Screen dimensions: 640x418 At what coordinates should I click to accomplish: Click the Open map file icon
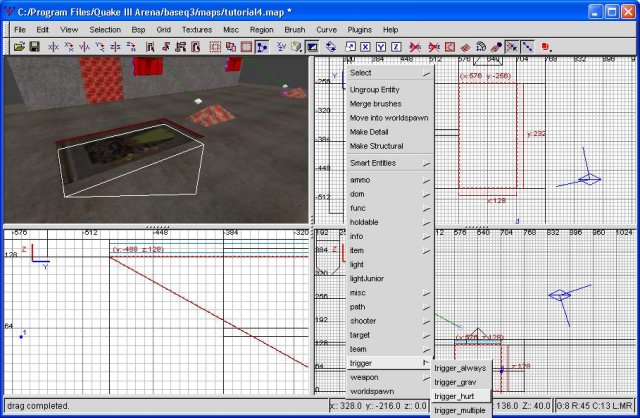(x=19, y=47)
